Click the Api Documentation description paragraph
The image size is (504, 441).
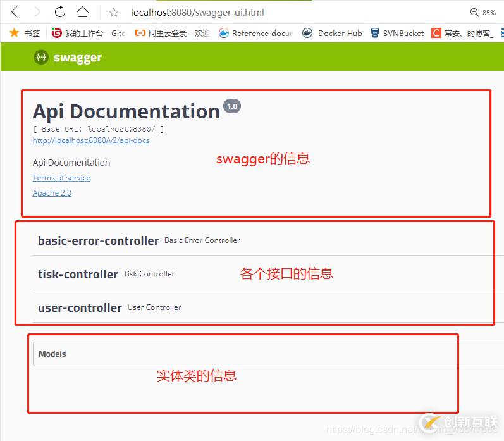tap(71, 163)
